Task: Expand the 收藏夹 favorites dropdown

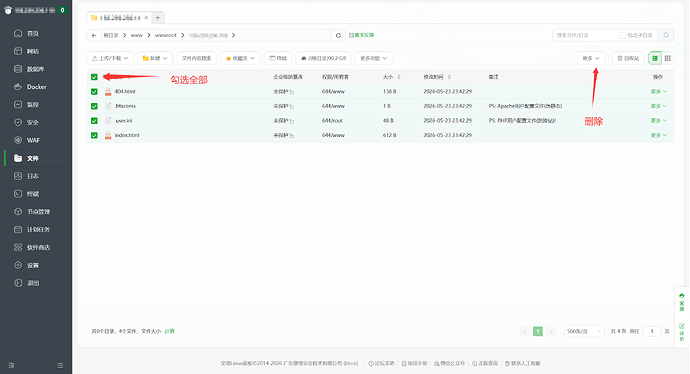Action: click(240, 58)
